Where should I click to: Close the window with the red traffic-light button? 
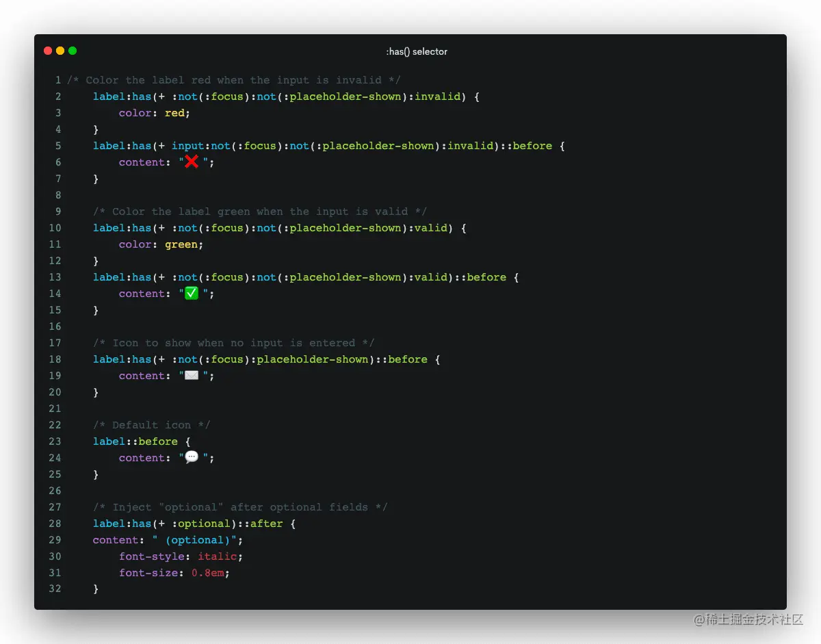tap(48, 51)
